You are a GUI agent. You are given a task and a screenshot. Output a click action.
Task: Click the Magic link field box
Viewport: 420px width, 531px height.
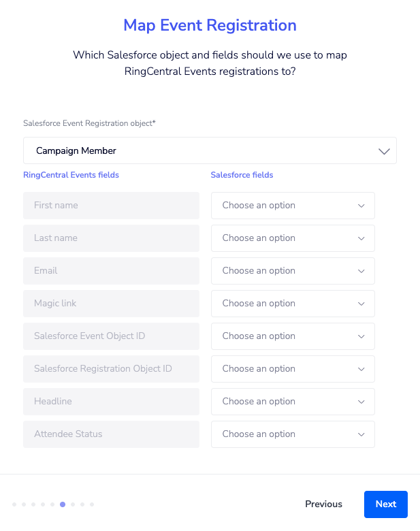tap(111, 304)
